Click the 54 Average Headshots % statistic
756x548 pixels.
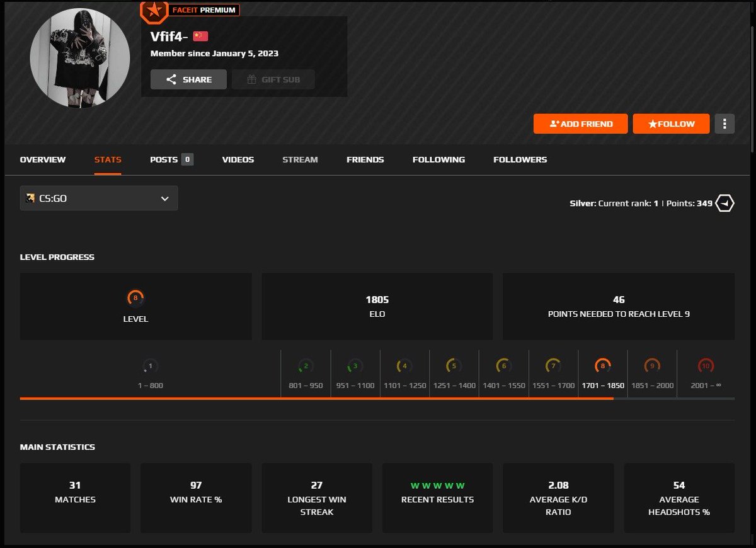point(679,498)
